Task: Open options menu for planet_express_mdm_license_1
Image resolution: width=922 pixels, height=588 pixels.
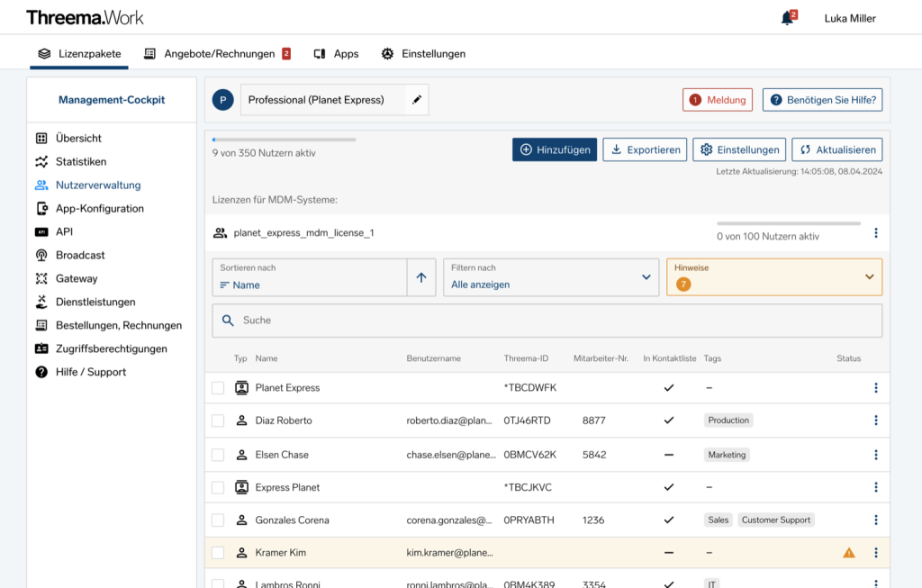Action: [875, 232]
